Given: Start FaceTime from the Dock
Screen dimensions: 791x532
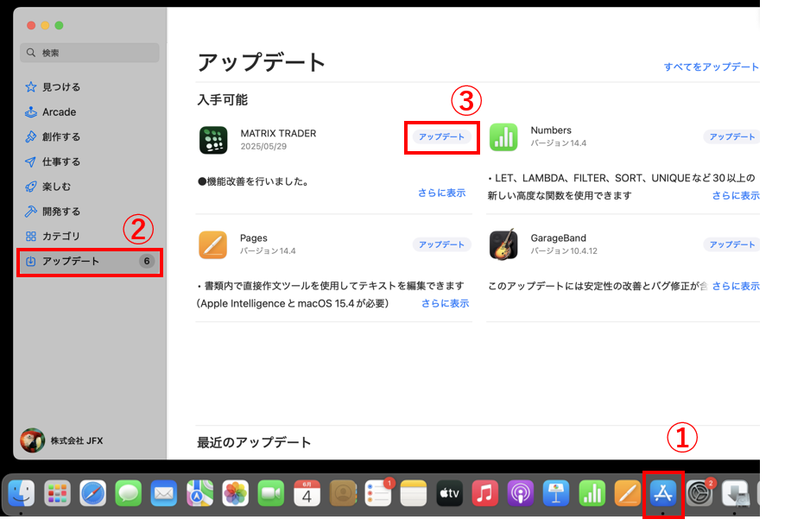Looking at the screenshot, I should coord(271,492).
